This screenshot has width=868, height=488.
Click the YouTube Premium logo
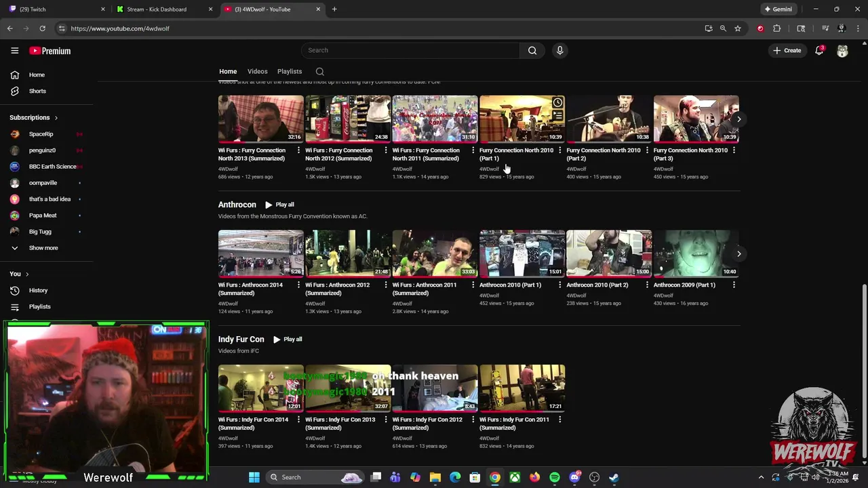coord(50,51)
